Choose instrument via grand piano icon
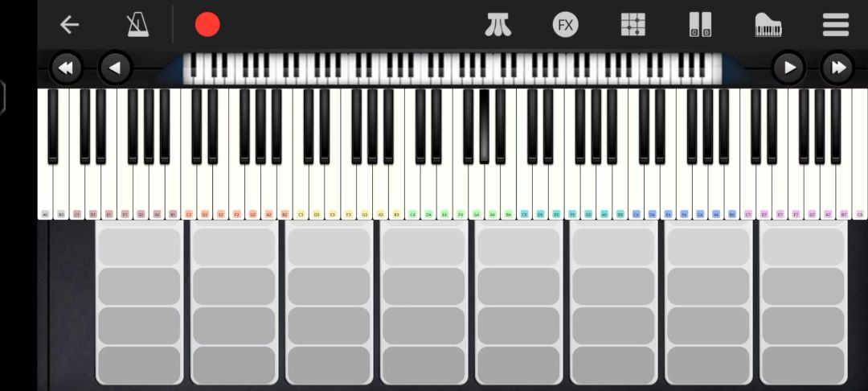Viewport: 868px width, 391px height. pyautogui.click(x=768, y=25)
